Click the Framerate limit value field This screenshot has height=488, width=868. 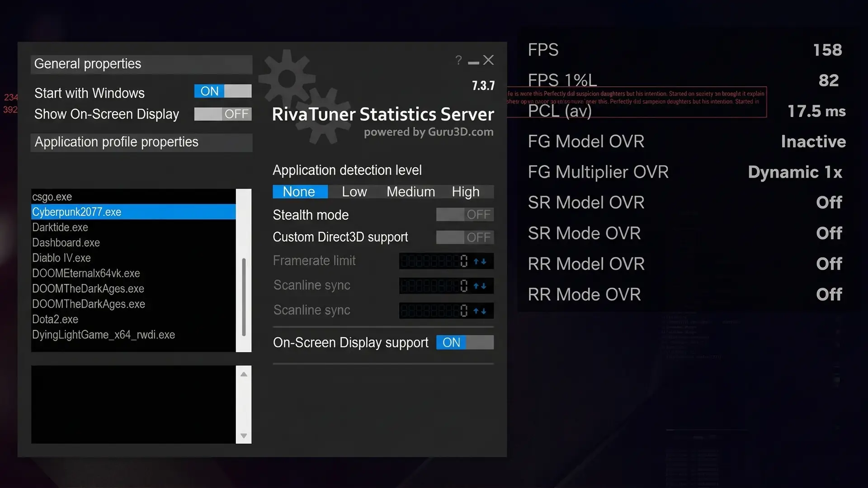pos(435,261)
